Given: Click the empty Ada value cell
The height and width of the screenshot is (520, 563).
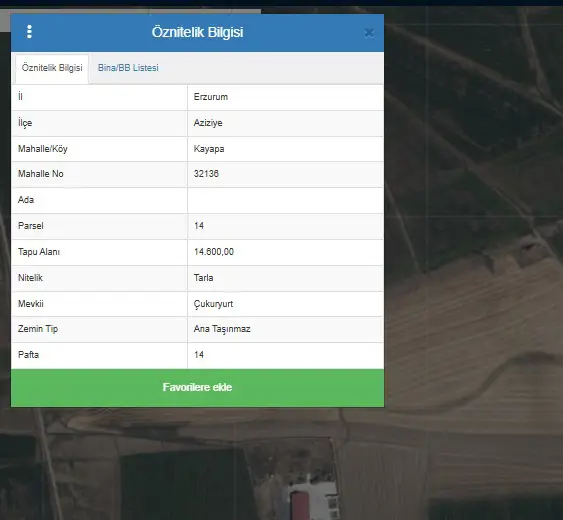Looking at the screenshot, I should click(x=285, y=200).
